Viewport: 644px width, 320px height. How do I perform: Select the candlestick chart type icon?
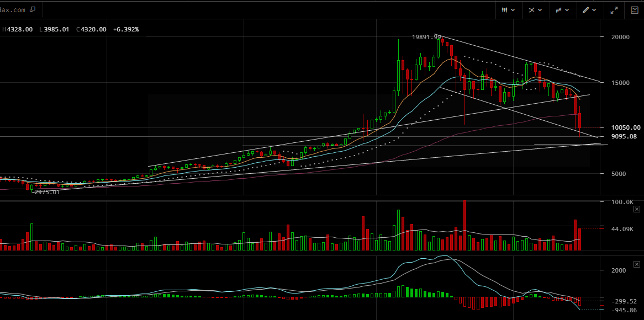505,10
